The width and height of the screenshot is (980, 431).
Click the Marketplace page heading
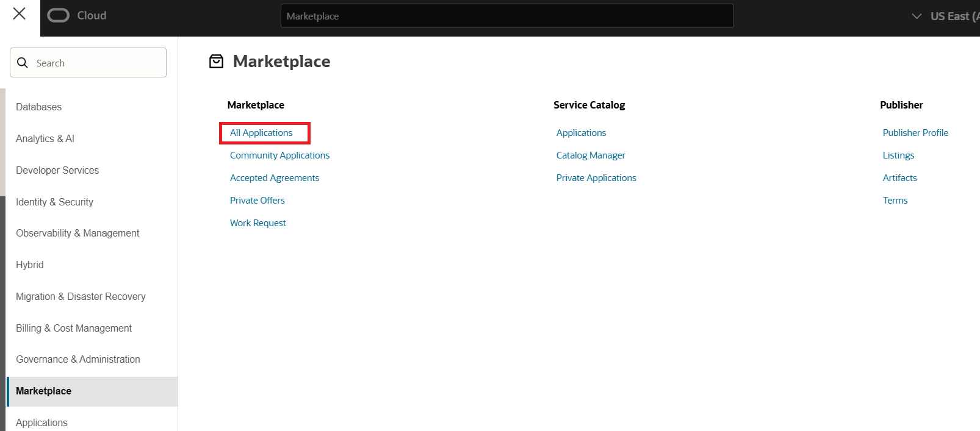pos(282,62)
